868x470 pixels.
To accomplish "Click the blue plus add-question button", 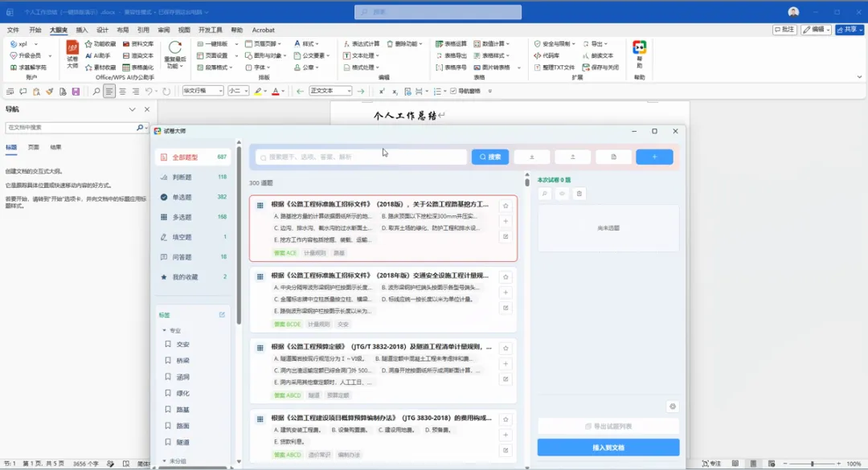I will tap(654, 157).
